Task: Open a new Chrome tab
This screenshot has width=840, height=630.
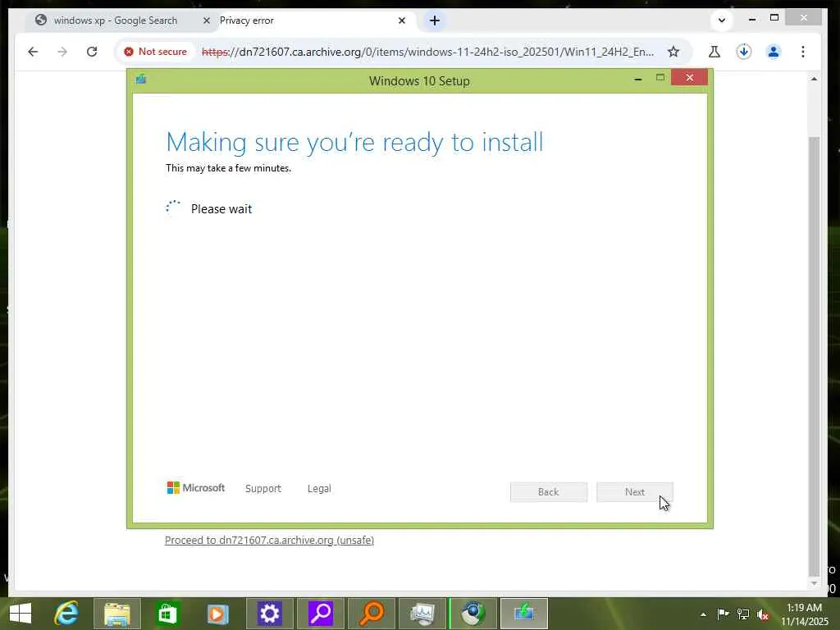Action: tap(435, 21)
